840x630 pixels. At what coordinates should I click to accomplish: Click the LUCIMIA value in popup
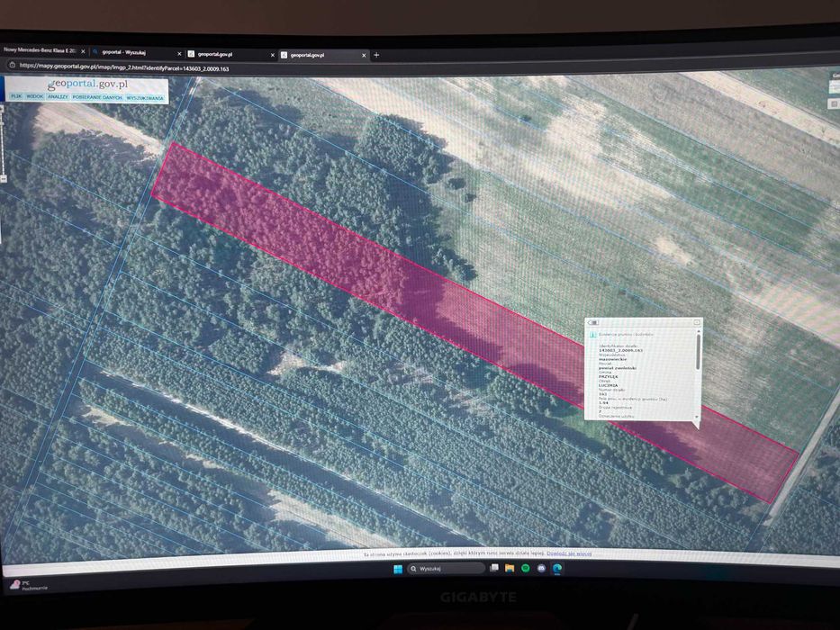pos(608,385)
